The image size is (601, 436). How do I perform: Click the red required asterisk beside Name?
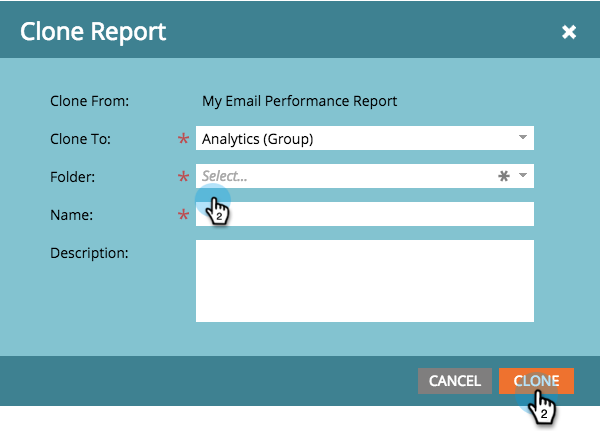[x=184, y=215]
